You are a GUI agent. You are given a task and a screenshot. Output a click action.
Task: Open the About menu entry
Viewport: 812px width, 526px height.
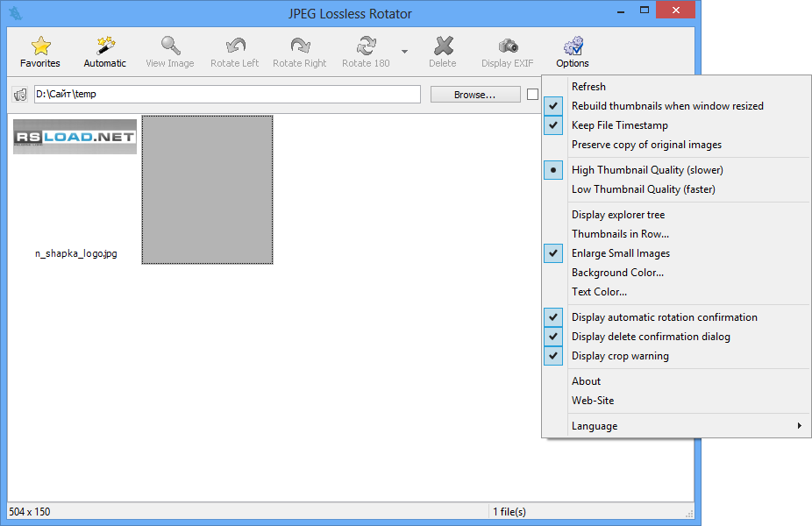point(676,381)
